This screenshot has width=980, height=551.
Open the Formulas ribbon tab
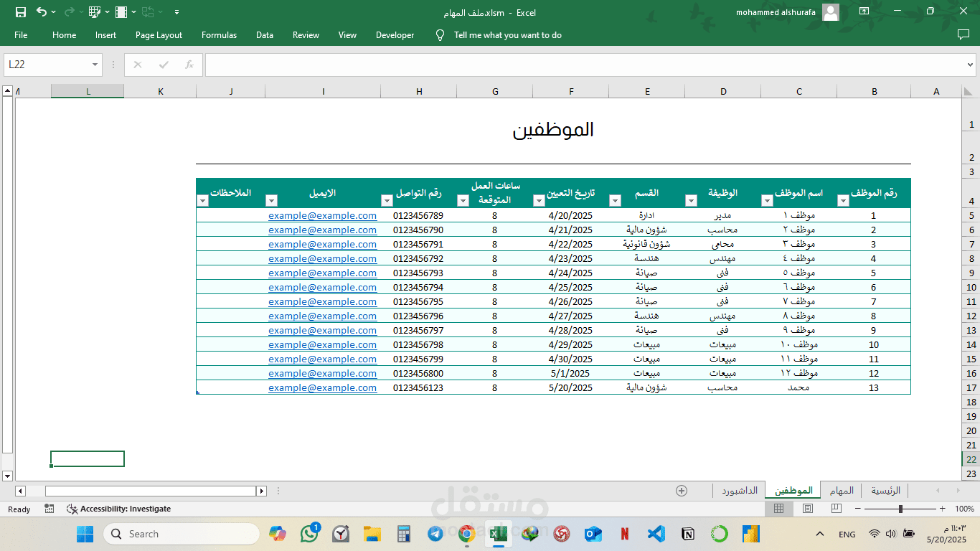219,35
